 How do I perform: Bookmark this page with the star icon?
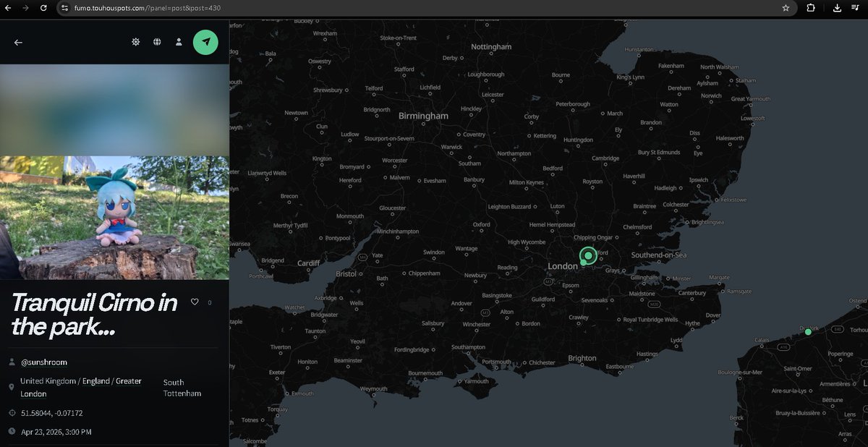786,8
